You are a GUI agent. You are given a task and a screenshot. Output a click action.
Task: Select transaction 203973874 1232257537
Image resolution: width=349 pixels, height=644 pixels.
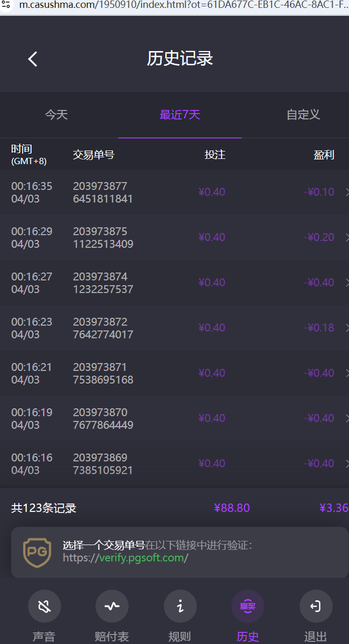click(103, 283)
